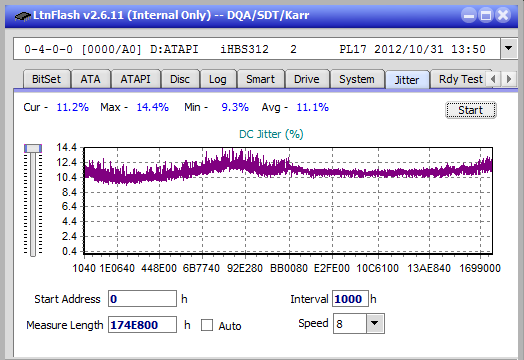Open the Speed dropdown

pyautogui.click(x=375, y=324)
